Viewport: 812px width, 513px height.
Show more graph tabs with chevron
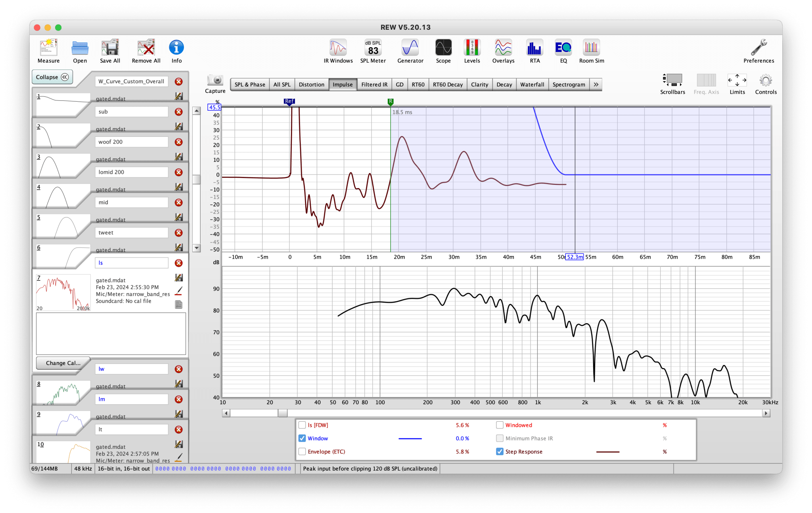[596, 85]
